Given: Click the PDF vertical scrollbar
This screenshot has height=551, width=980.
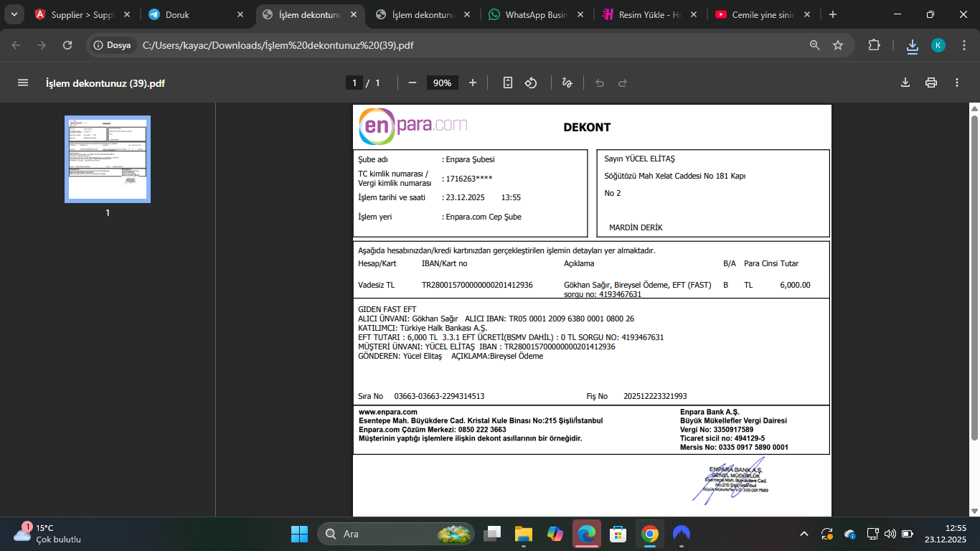Looking at the screenshot, I should pos(974,276).
